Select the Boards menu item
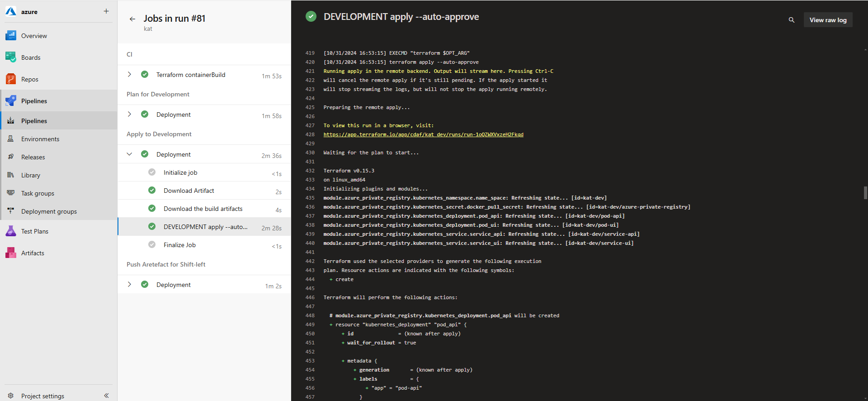 coord(59,57)
